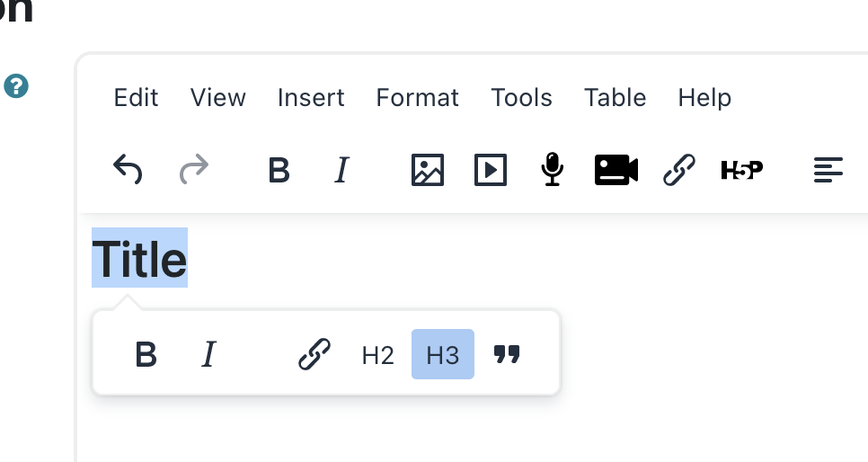Open the multimedia play icon
868x462 pixels.
pos(491,170)
